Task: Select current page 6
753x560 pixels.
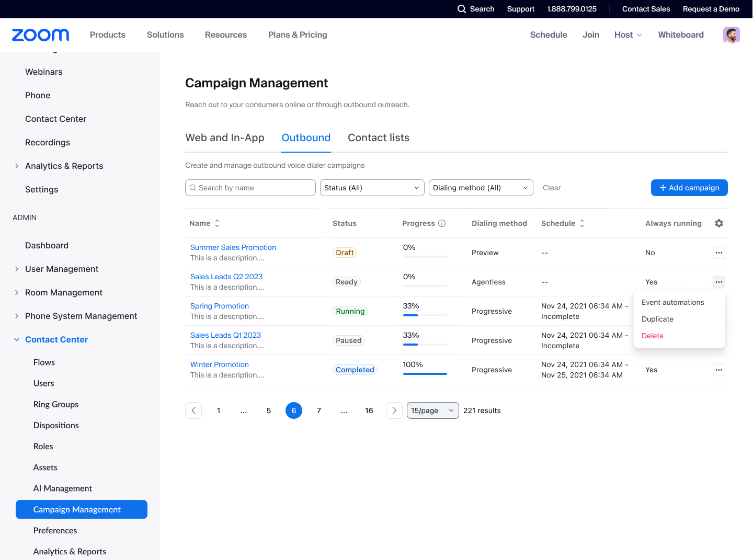Action: [x=294, y=410]
